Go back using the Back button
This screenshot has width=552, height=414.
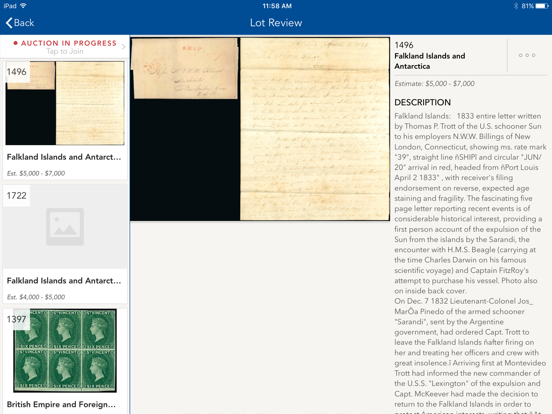(20, 23)
